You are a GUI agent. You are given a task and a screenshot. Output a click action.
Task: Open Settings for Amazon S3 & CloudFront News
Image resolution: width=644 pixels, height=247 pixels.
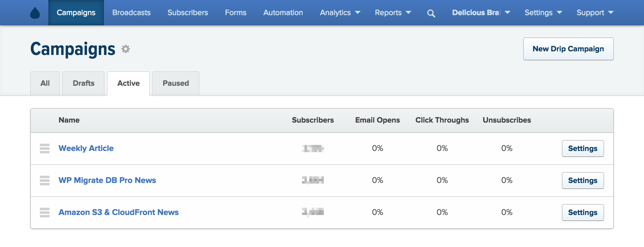[x=583, y=213]
